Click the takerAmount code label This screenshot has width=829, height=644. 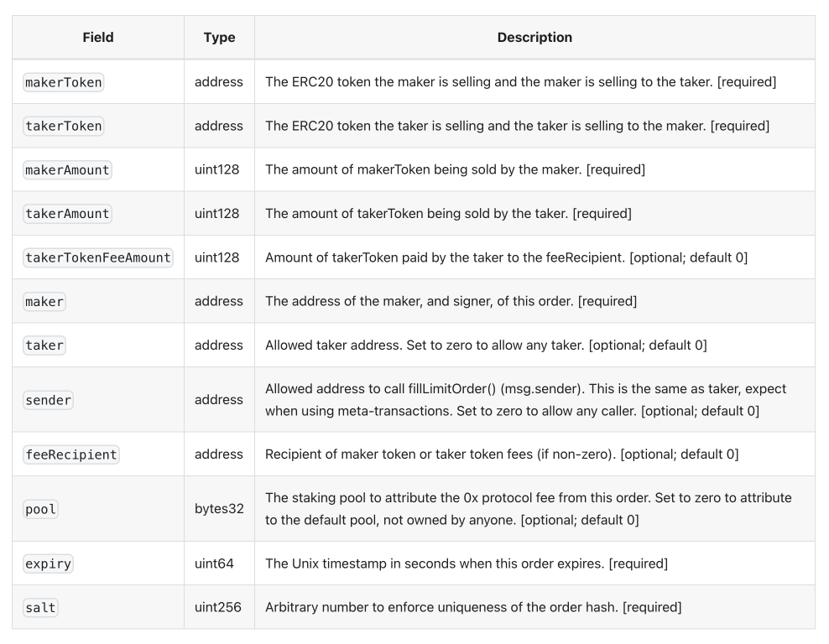click(67, 214)
